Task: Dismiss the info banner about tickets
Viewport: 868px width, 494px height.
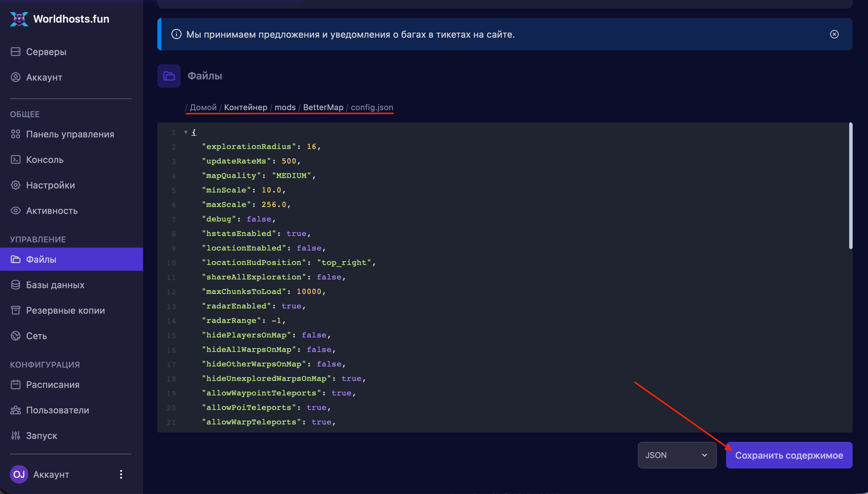Action: [x=834, y=34]
